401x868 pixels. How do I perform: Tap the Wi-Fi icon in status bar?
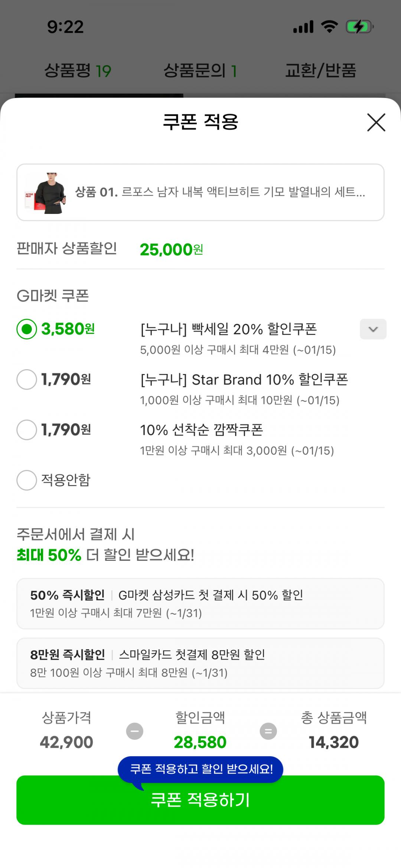(329, 27)
